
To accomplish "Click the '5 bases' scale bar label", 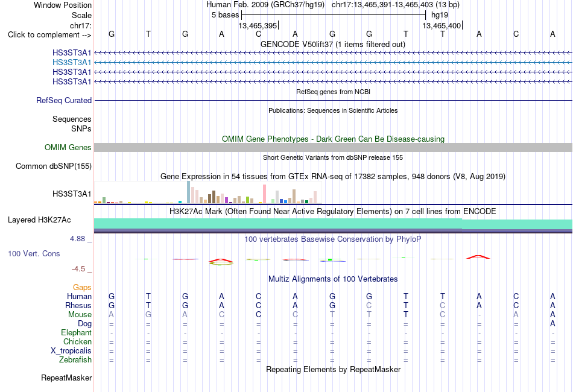I will [225, 15].
